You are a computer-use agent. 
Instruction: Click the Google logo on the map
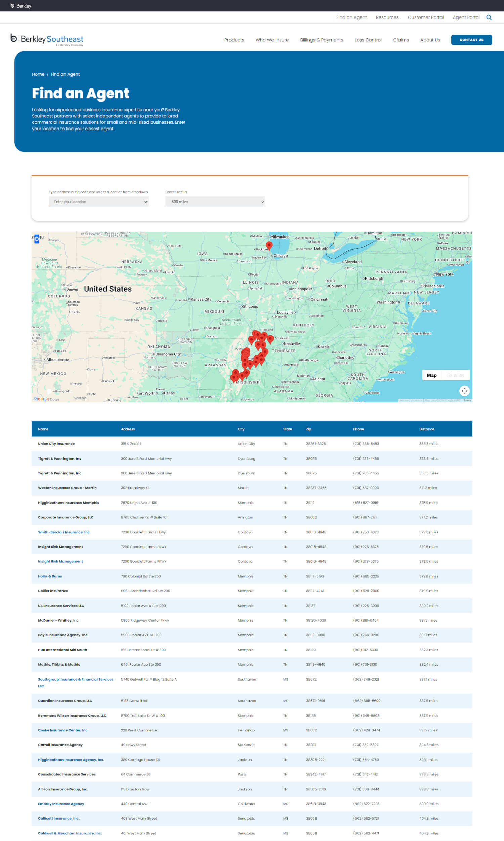point(41,398)
